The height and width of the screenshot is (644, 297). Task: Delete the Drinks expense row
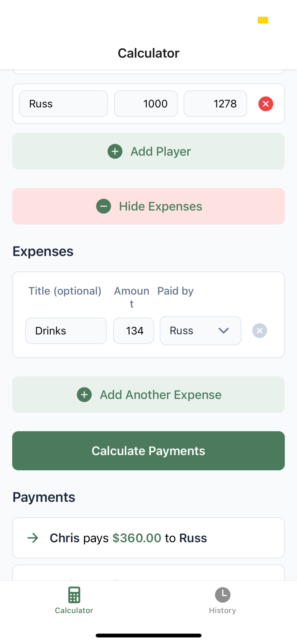point(259,331)
